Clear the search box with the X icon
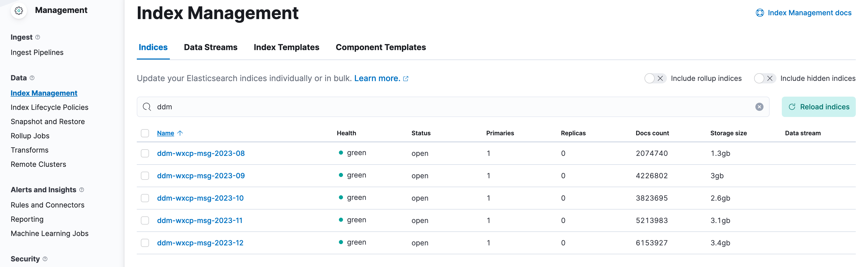 click(759, 107)
